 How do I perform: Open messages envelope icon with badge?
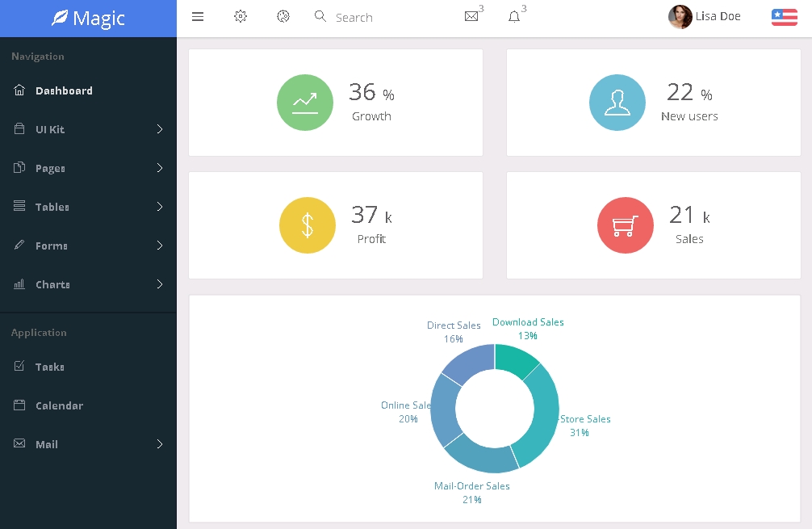coord(472,17)
